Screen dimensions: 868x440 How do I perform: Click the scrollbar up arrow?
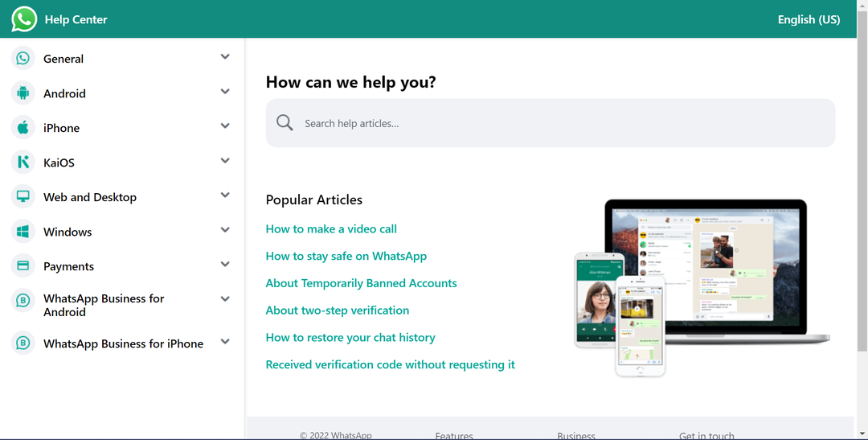pos(862,5)
